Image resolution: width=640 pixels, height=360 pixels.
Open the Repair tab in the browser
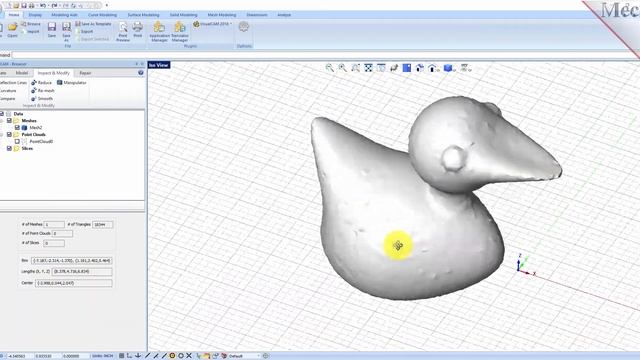[85, 73]
